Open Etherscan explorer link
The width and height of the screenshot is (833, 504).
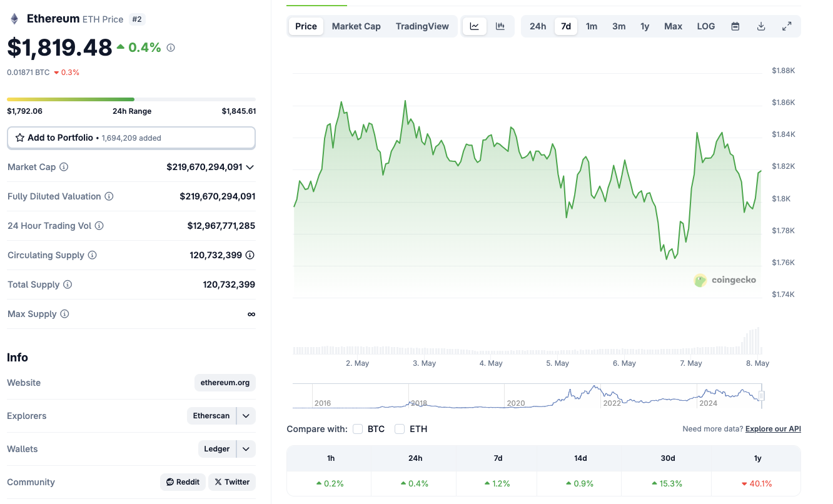[x=211, y=416]
